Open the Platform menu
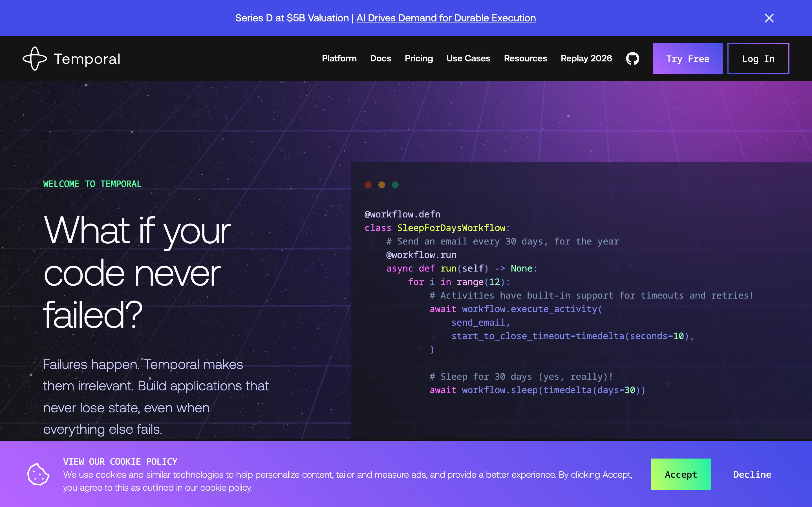Viewport: 812px width, 507px height. click(339, 59)
